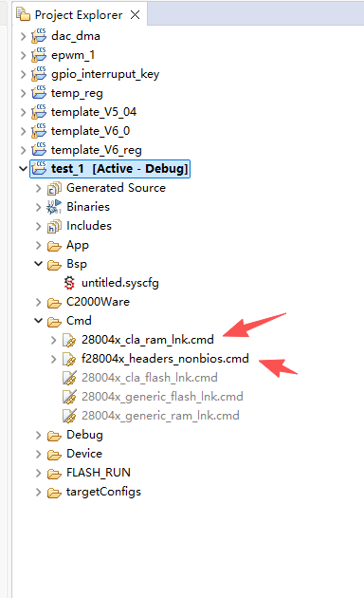Expand the Device folder
The image size is (364, 598).
(38, 454)
